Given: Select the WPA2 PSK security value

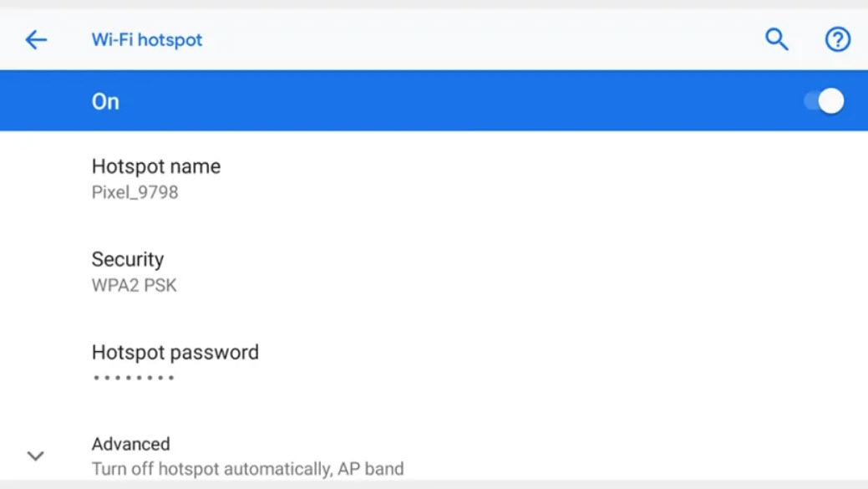Looking at the screenshot, I should [134, 285].
